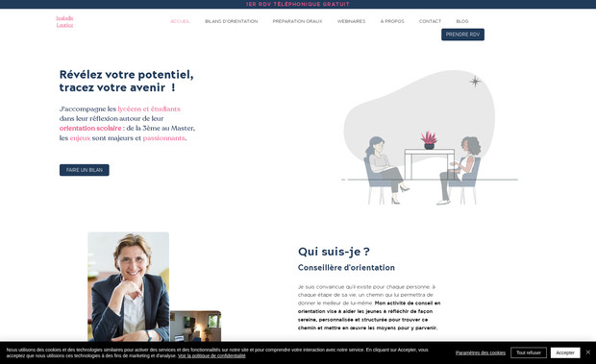Click the pink words lycéens et étudiants
596x364 pixels.
(149, 109)
